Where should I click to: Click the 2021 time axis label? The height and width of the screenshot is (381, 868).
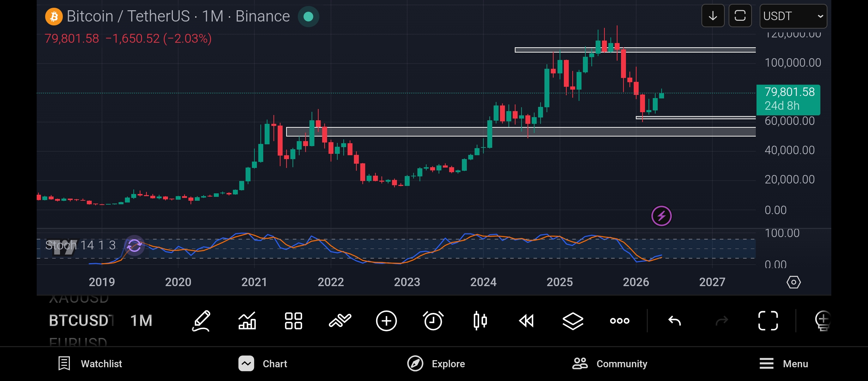click(x=254, y=282)
